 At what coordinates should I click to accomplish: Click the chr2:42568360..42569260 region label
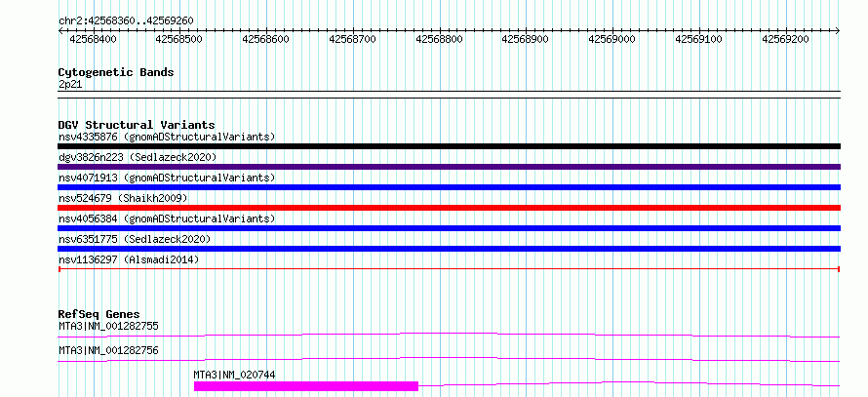pyautogui.click(x=126, y=20)
